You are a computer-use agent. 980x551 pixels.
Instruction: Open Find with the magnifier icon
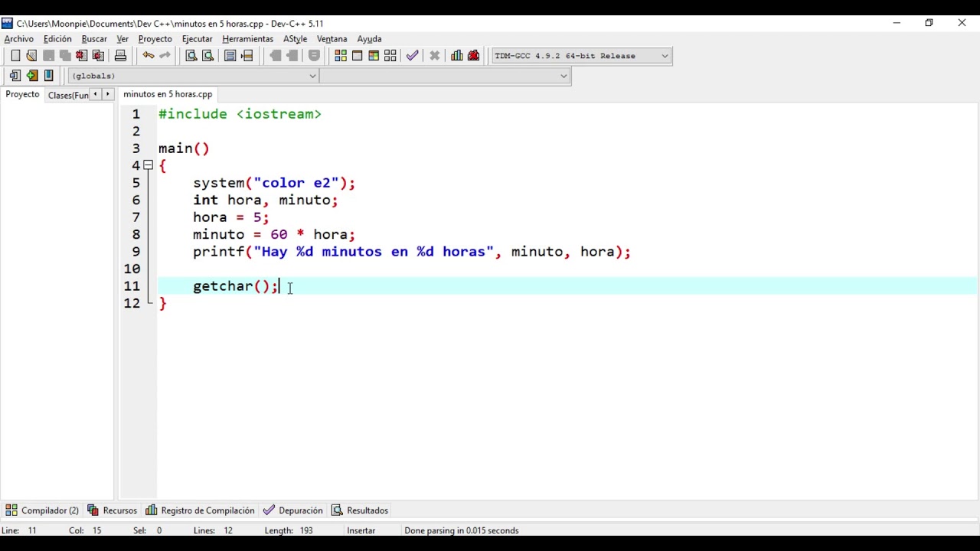coord(191,55)
